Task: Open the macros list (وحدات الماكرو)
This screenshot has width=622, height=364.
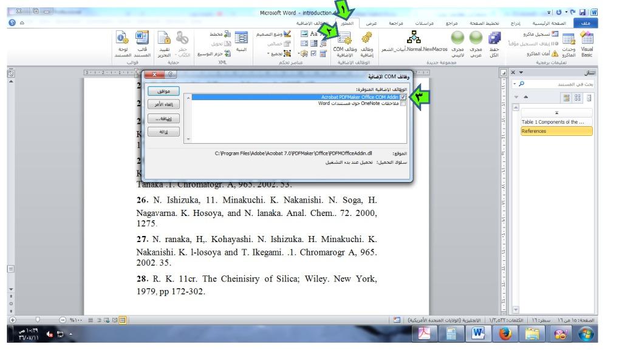Action: [x=569, y=44]
